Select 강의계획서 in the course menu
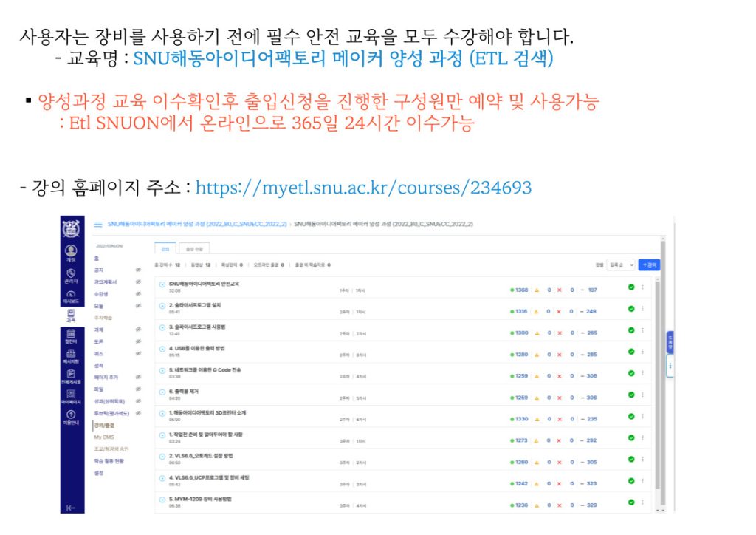 click(x=104, y=282)
